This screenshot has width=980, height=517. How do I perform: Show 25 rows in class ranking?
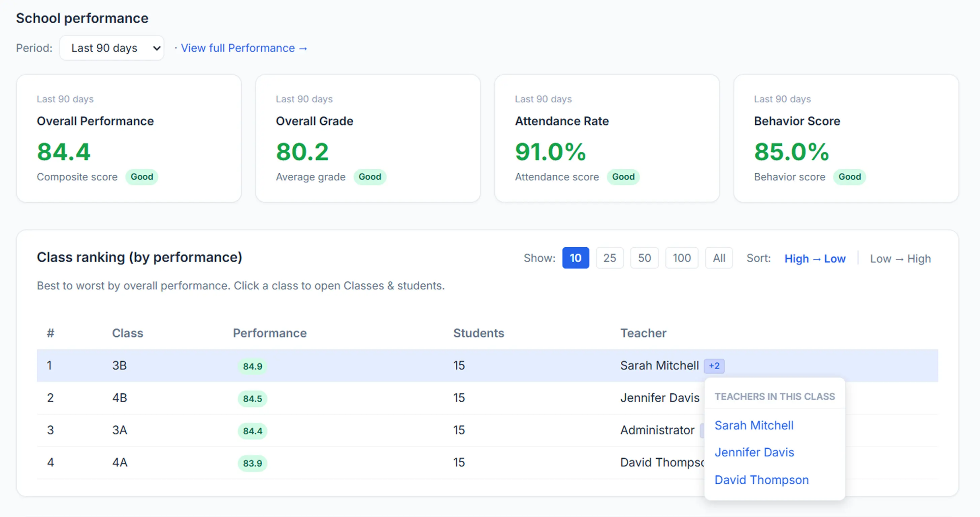609,258
